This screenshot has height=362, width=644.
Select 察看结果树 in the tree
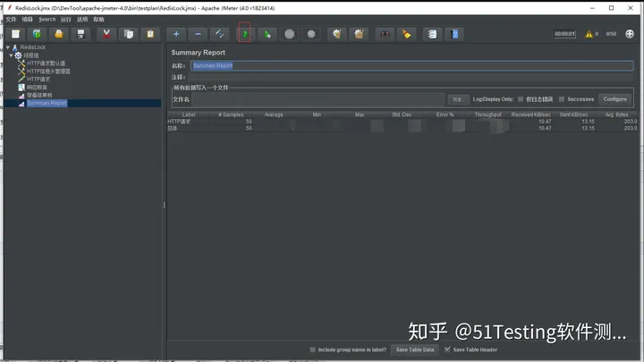[x=39, y=96]
